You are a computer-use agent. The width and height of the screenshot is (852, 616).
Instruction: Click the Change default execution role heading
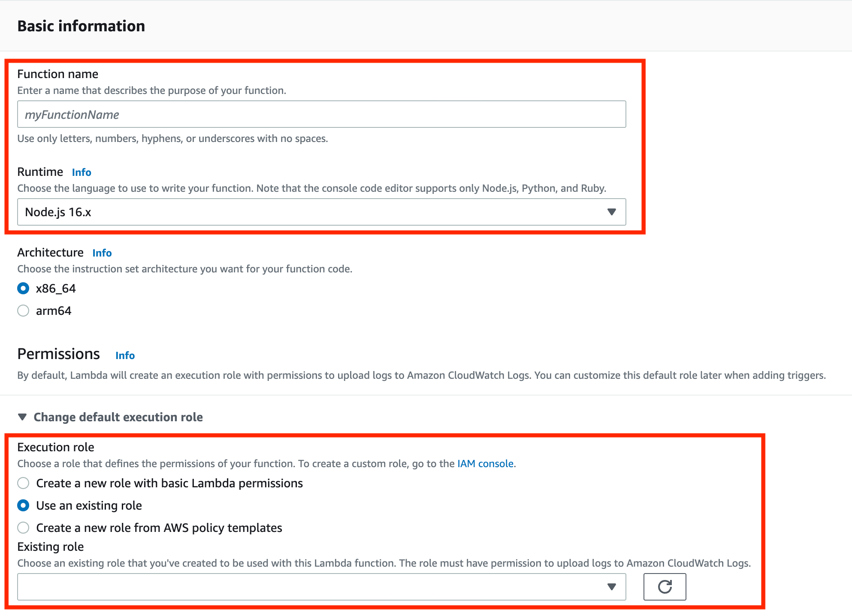coord(118,417)
